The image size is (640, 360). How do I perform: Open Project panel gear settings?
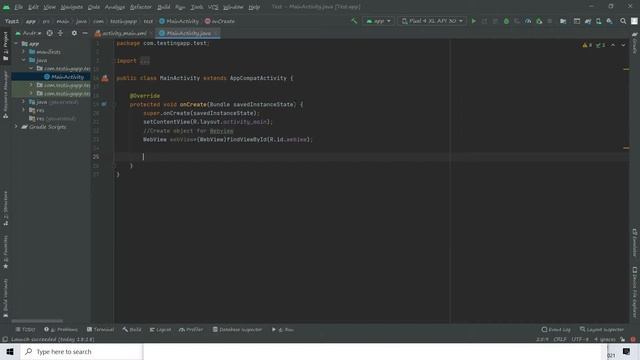74,33
